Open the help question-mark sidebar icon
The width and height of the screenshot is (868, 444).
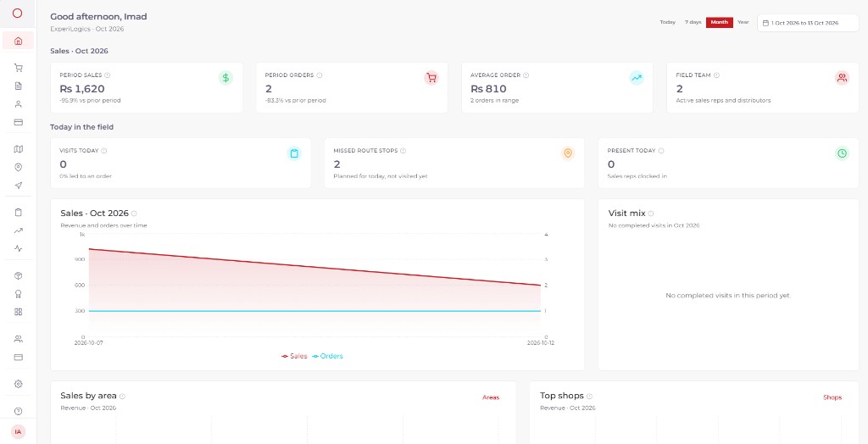(19, 411)
